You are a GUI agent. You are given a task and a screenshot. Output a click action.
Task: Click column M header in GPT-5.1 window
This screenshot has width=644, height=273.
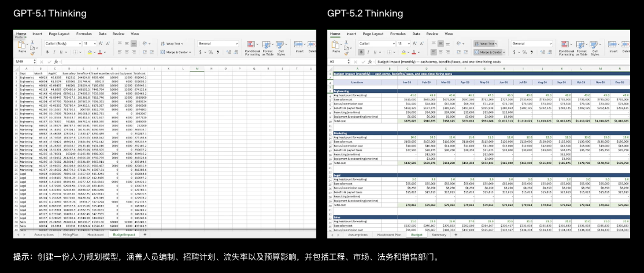coord(197,69)
